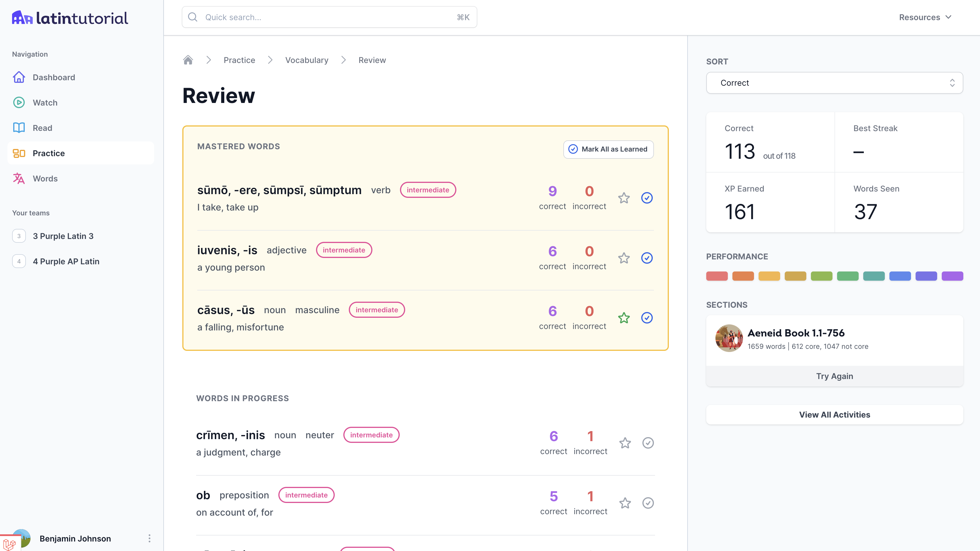Click the latintutorial logo

pyautogui.click(x=70, y=18)
